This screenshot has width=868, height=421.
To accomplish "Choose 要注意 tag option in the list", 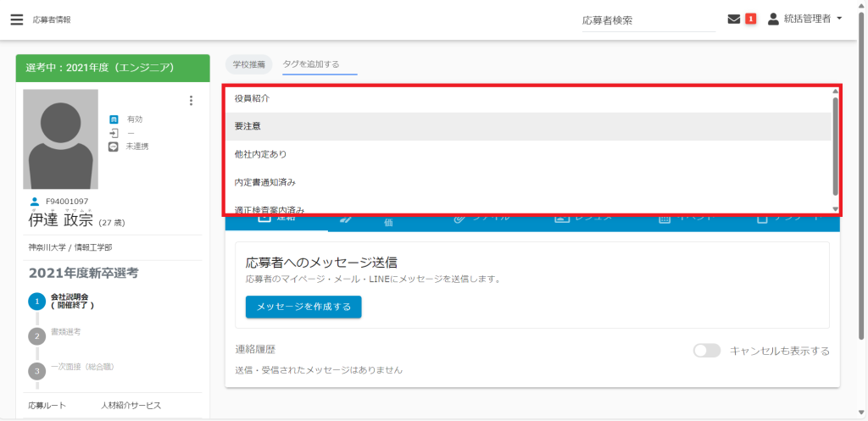I will point(248,126).
